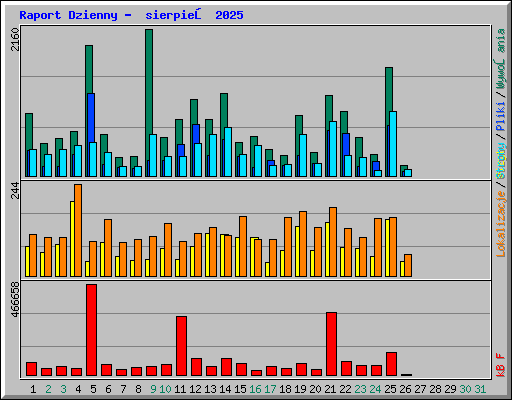The image size is (512, 400).
Task: Click the cyan pages bar on day 25
Action: (x=393, y=144)
